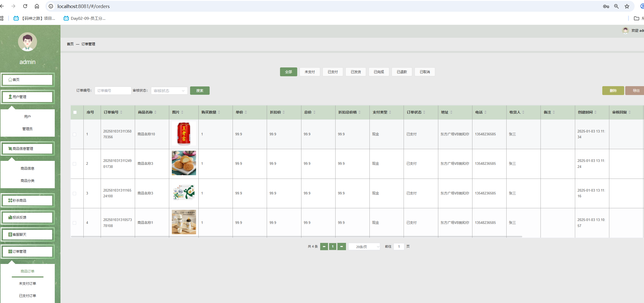Bookmark page with the star icon
The image size is (644, 303).
tap(627, 6)
